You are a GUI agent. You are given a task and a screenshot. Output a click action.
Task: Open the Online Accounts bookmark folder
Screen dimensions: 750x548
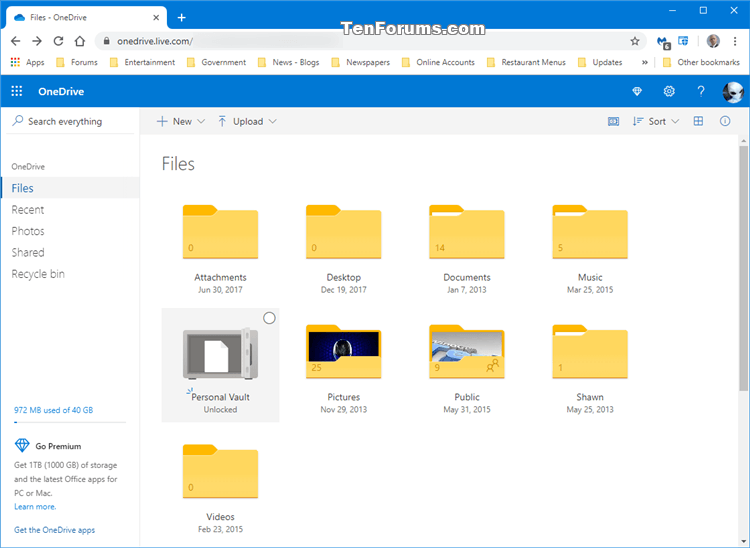(x=438, y=62)
